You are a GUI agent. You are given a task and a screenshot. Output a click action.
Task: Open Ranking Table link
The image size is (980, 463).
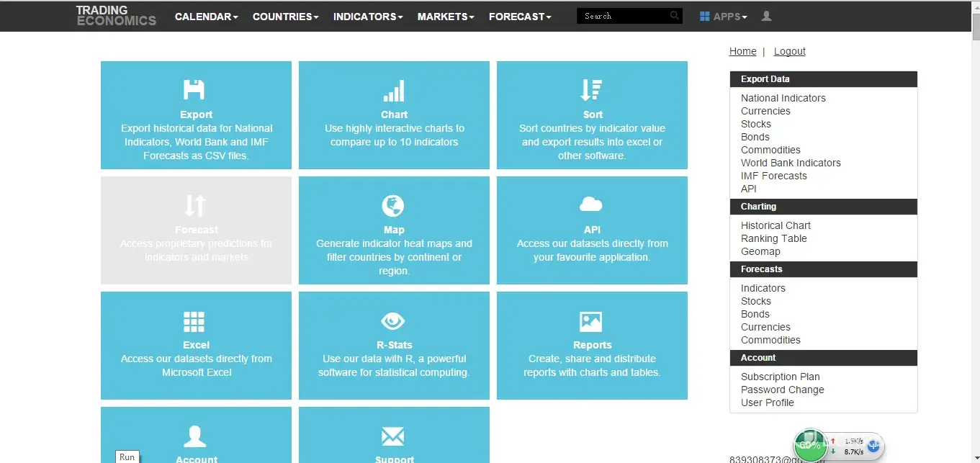774,238
